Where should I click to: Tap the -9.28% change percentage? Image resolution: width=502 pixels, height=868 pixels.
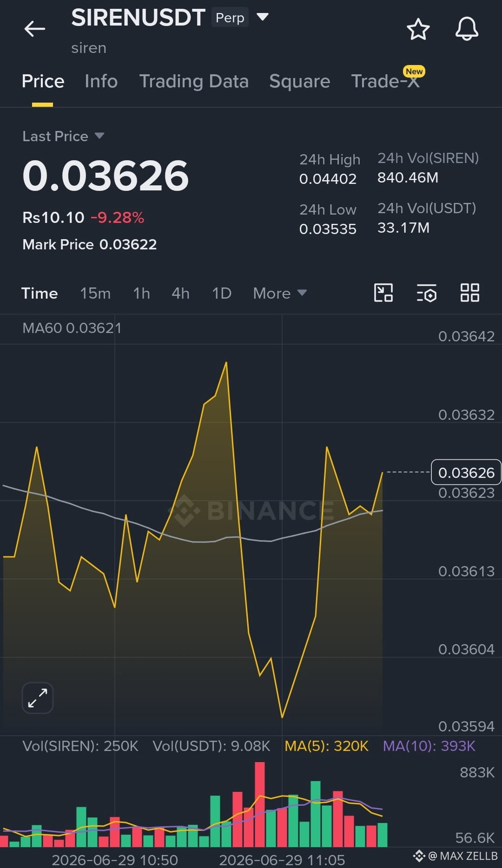click(x=117, y=217)
